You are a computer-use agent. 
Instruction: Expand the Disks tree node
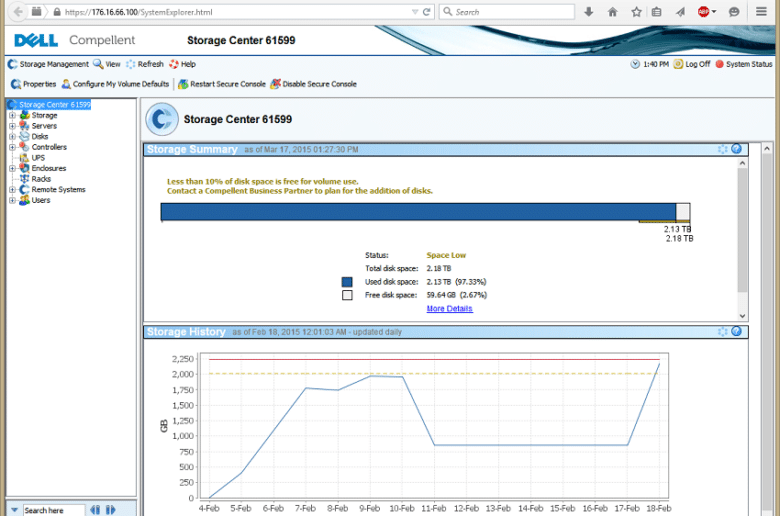click(12, 136)
